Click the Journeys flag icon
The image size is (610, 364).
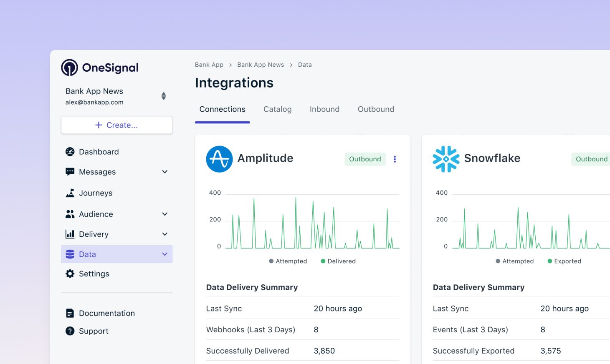coord(70,193)
